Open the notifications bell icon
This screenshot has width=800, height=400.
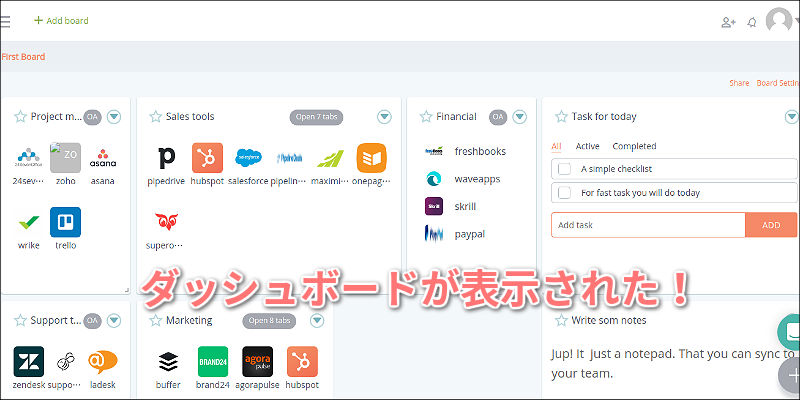point(752,22)
